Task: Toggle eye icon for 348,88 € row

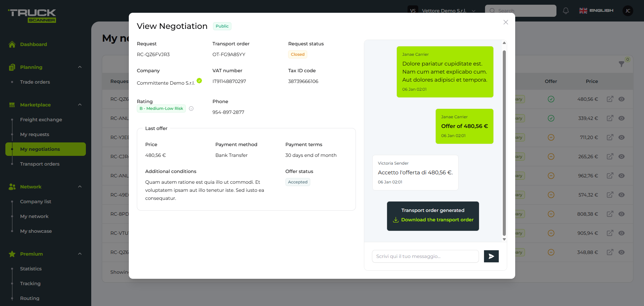Action: point(622,252)
